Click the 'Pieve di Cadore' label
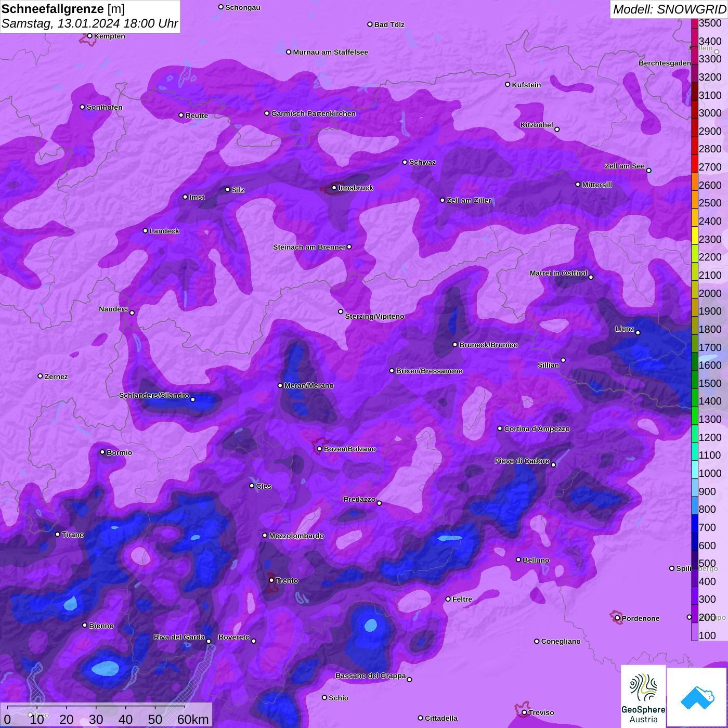The height and width of the screenshot is (728, 728). click(522, 461)
